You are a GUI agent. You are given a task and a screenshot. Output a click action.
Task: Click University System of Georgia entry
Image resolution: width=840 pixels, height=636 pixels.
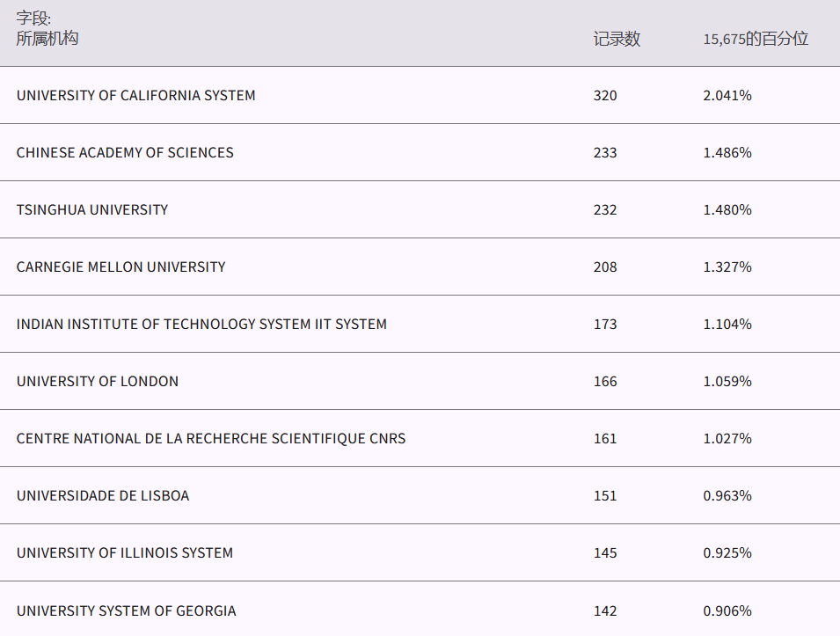(126, 610)
